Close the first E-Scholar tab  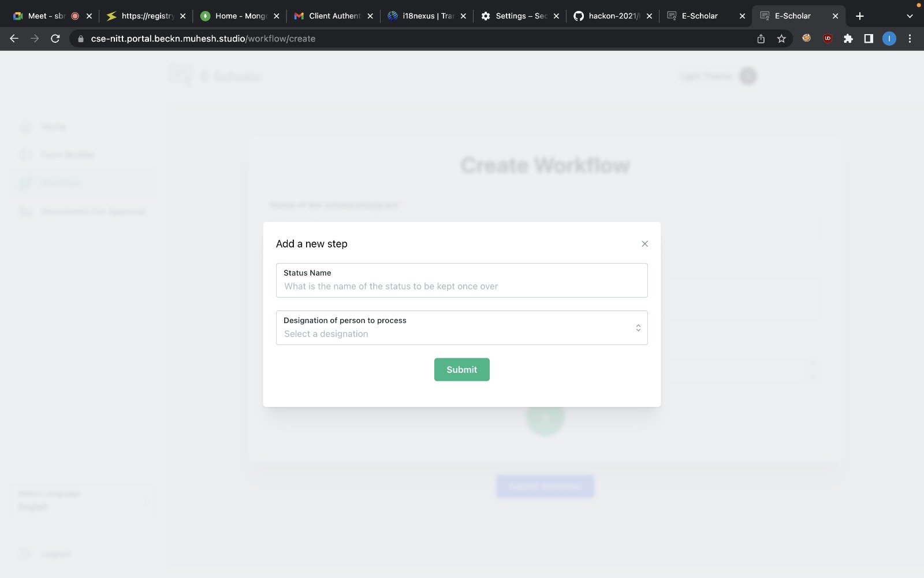(x=742, y=16)
